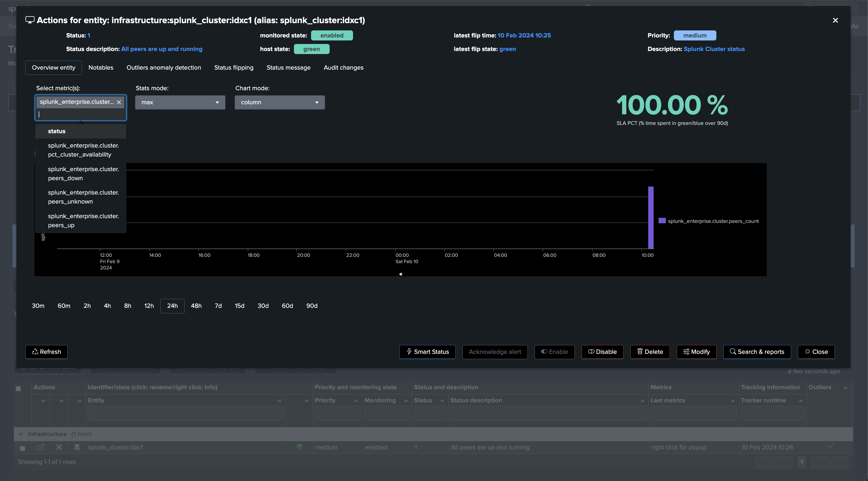Switch to the Overview entity tab
Image resolution: width=868 pixels, height=481 pixels.
tap(54, 68)
